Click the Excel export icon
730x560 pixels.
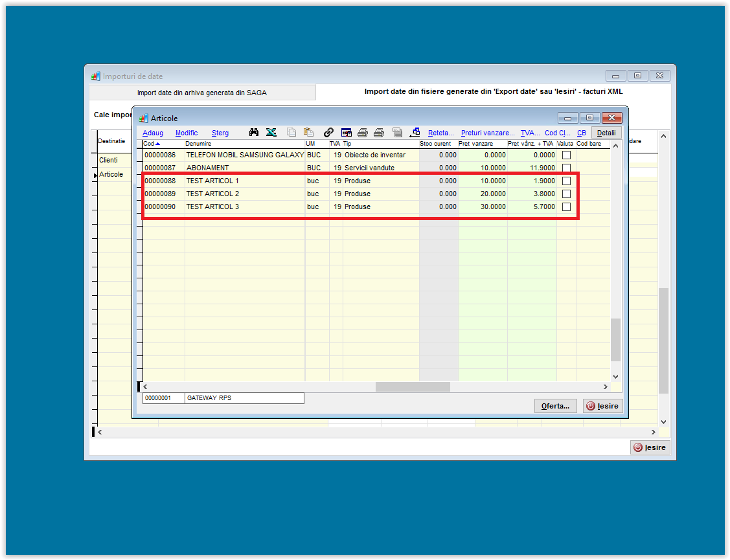(x=271, y=133)
